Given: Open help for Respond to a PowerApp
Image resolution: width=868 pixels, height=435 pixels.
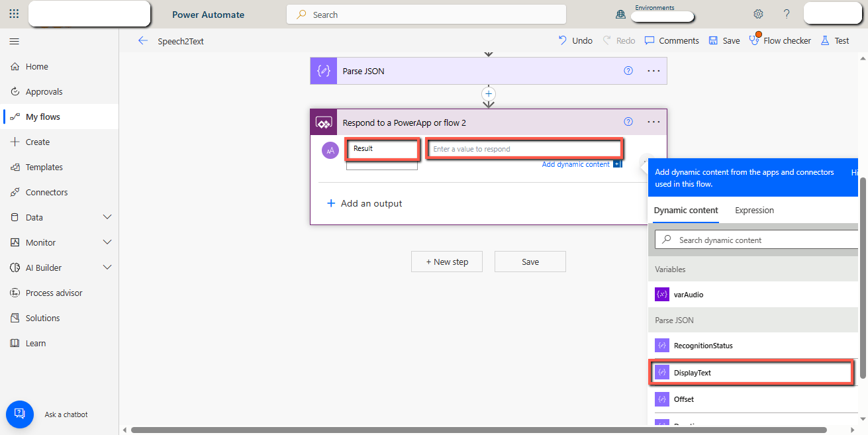Looking at the screenshot, I should [628, 122].
